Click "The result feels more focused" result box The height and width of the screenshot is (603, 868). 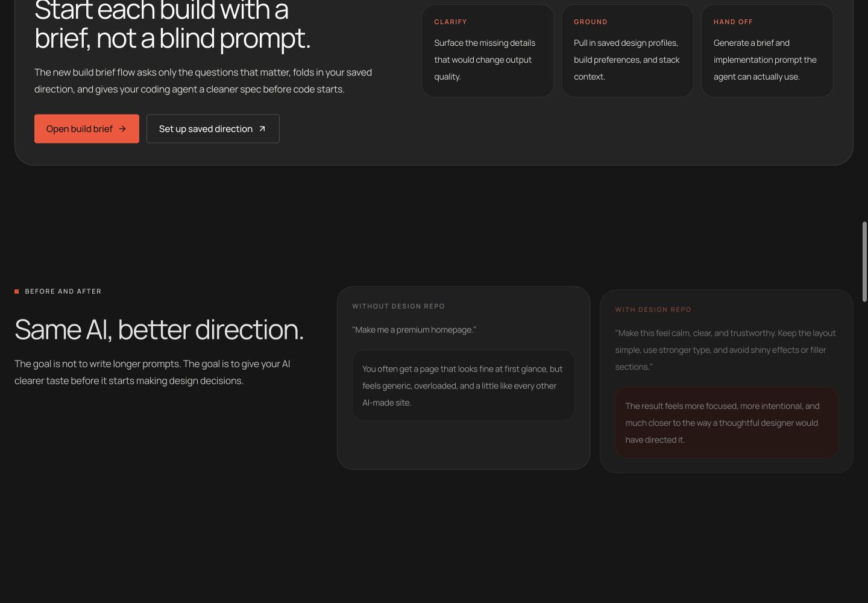(726, 423)
